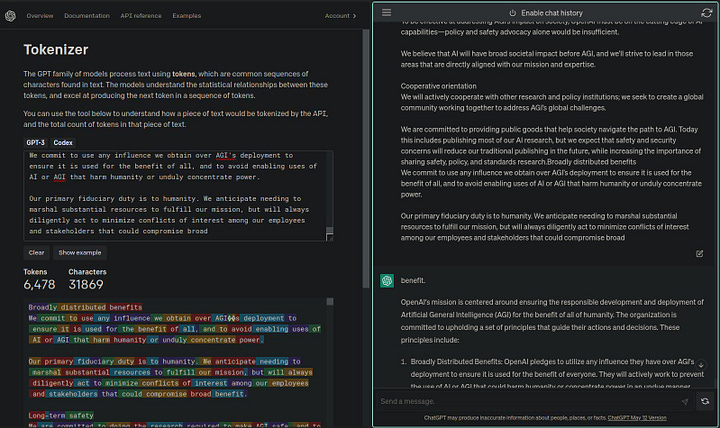This screenshot has height=428, width=720.
Task: Open the Overview tab
Action: 40,16
